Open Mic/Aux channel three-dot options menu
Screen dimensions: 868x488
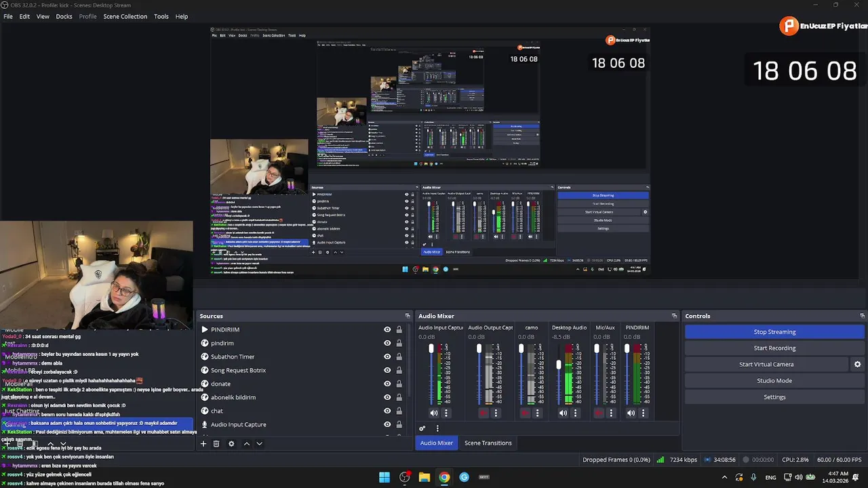611,413
